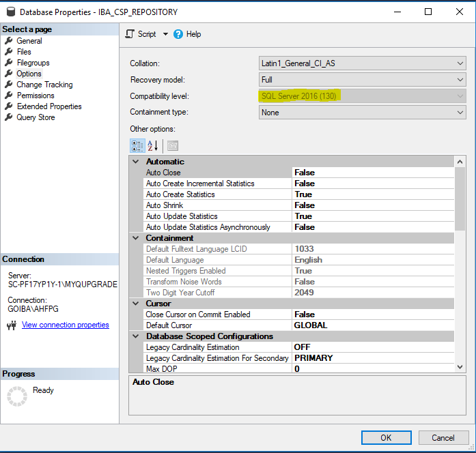Screen dimensions: 476x453
Task: Open the Containment type dropdown
Action: (362, 113)
